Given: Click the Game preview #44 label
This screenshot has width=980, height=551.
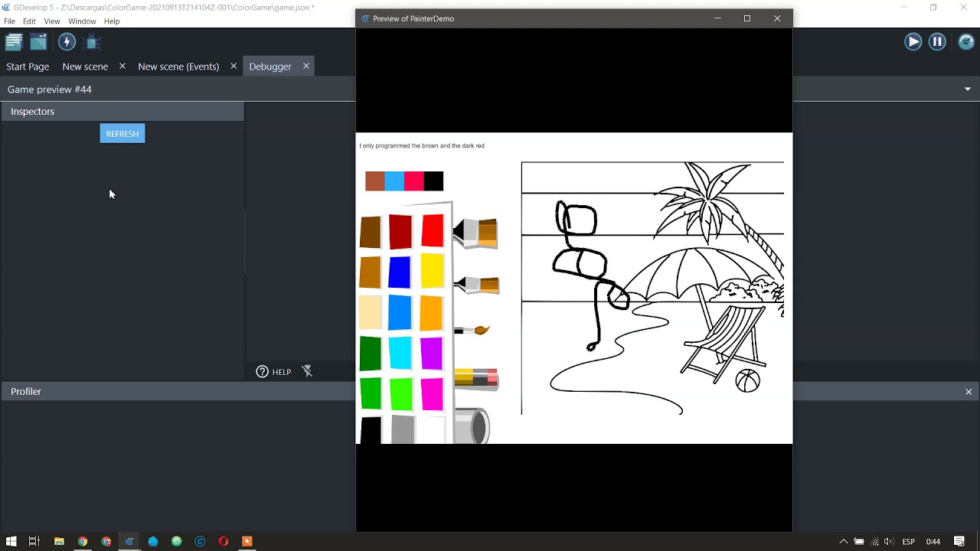Looking at the screenshot, I should tap(50, 90).
